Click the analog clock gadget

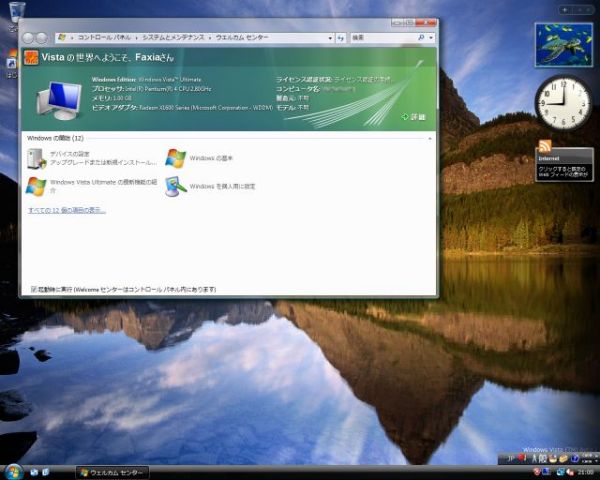[562, 103]
